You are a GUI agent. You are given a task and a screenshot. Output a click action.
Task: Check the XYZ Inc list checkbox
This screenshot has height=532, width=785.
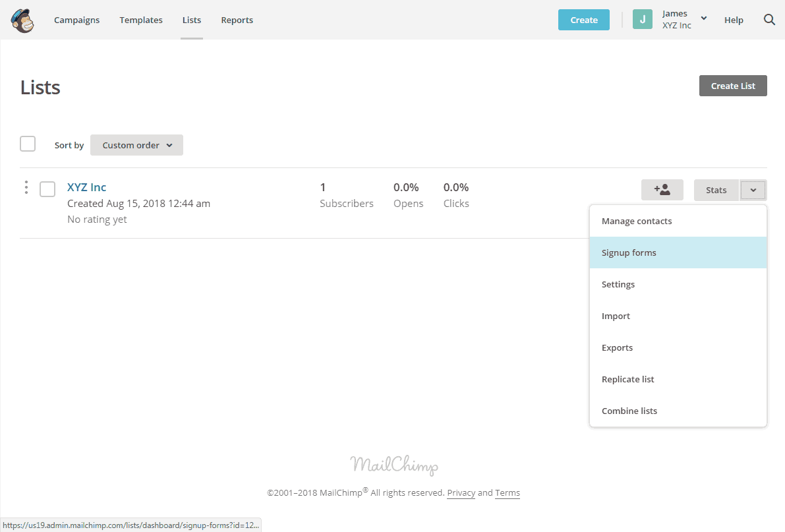pos(47,189)
